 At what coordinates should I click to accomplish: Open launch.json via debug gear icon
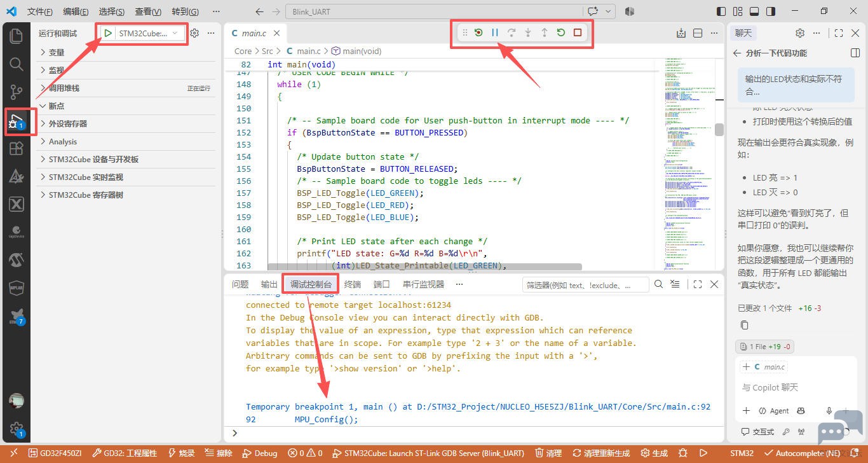195,33
